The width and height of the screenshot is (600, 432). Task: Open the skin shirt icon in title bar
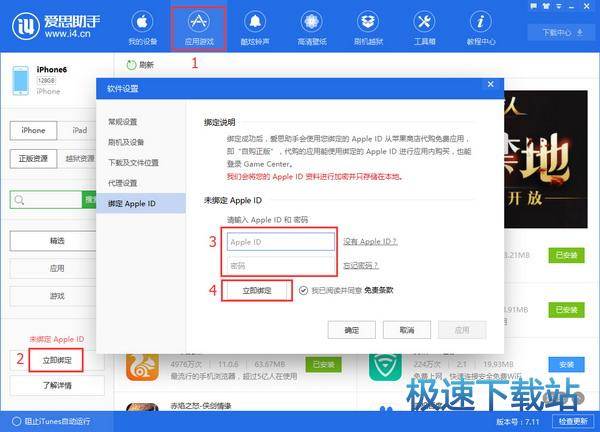pyautogui.click(x=546, y=6)
